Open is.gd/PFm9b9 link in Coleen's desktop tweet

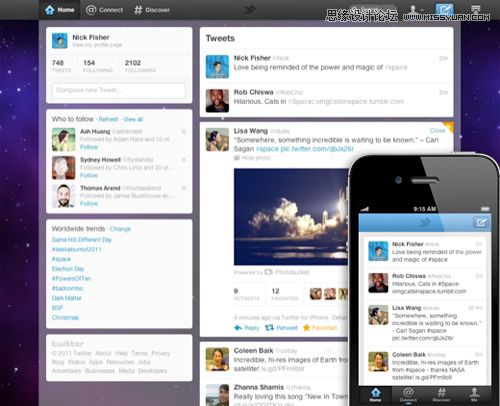[282, 369]
